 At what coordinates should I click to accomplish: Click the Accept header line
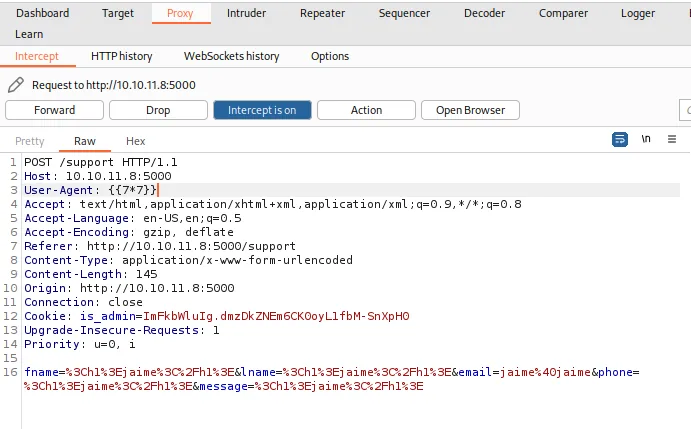(273, 204)
